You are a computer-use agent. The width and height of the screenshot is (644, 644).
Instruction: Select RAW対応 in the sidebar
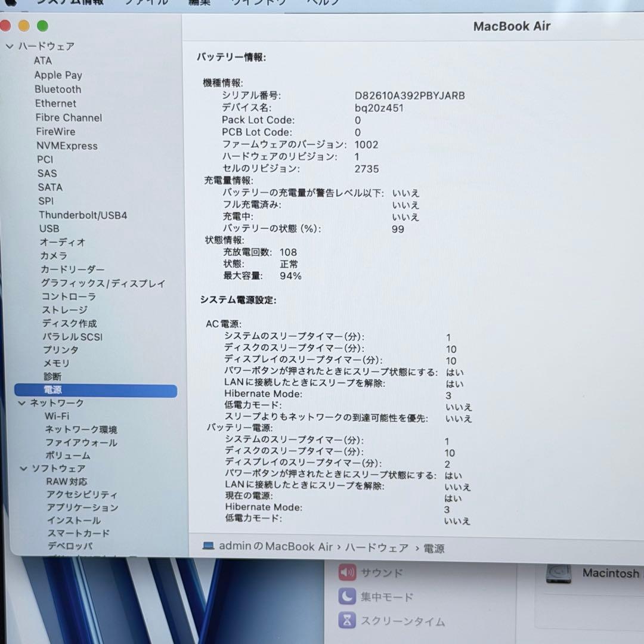click(67, 481)
